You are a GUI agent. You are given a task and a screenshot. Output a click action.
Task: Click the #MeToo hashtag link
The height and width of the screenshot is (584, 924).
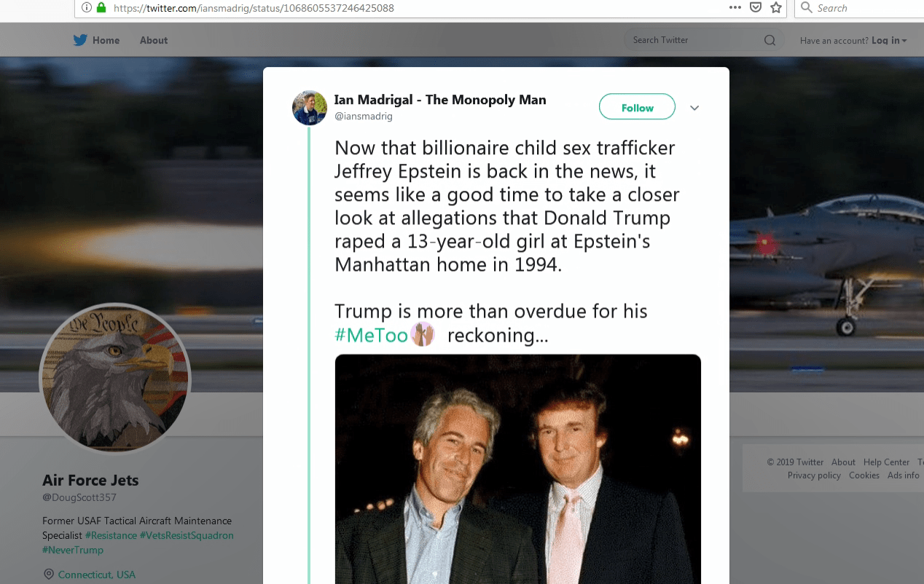pyautogui.click(x=371, y=336)
